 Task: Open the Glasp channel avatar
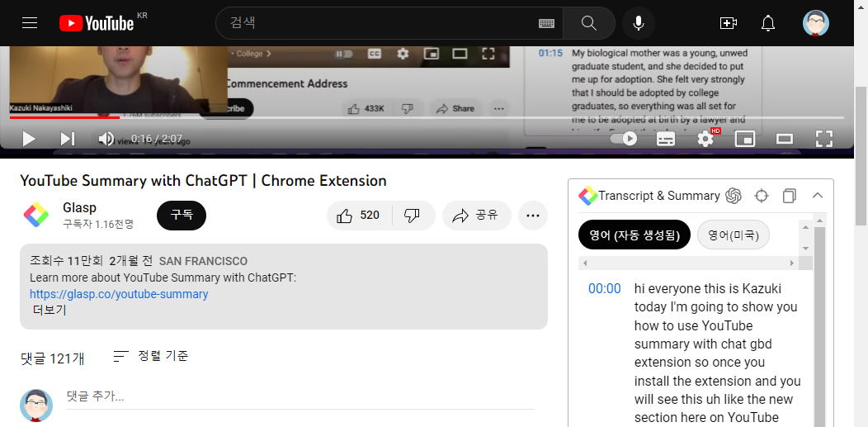[36, 216]
